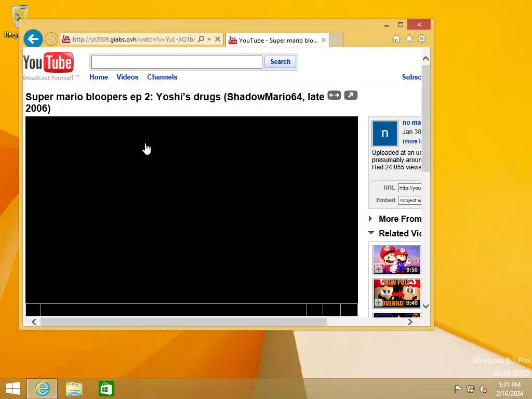Click the player play button at bottom-left
532x399 pixels.
[x=33, y=310]
